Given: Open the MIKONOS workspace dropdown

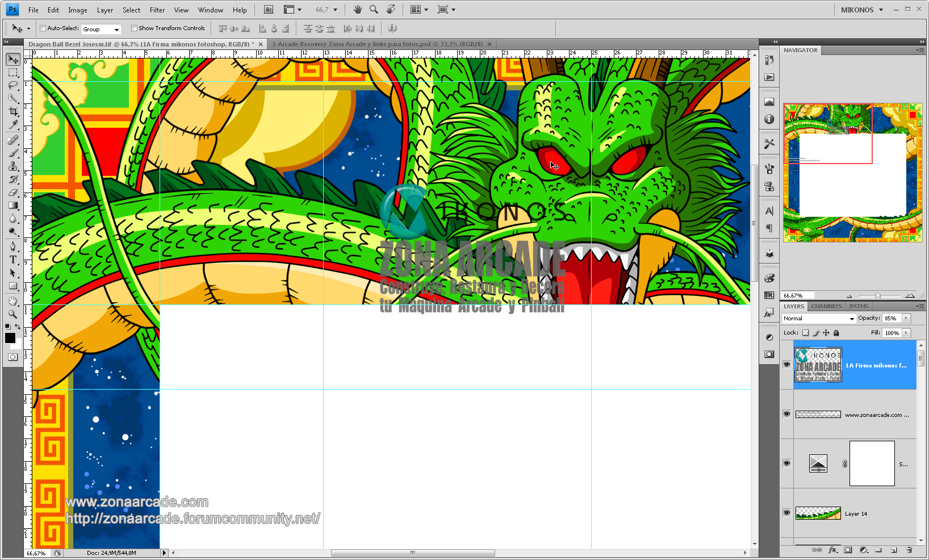Looking at the screenshot, I should point(862,10).
